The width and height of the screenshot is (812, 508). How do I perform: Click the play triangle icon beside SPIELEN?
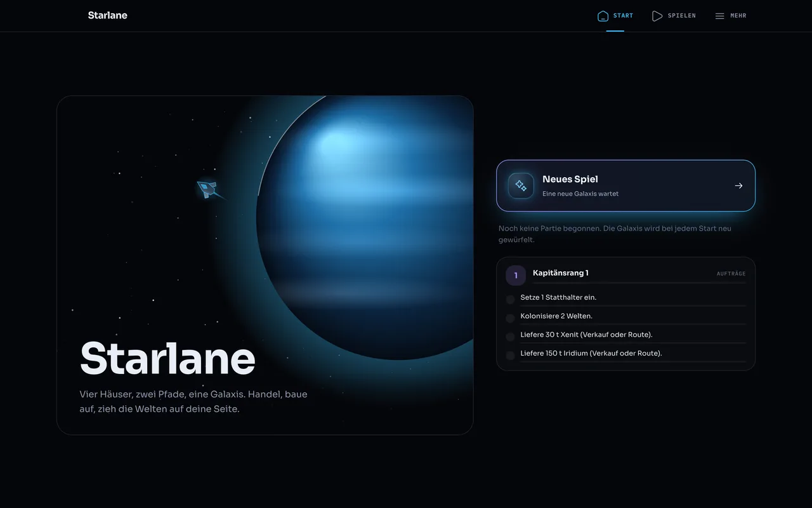657,16
